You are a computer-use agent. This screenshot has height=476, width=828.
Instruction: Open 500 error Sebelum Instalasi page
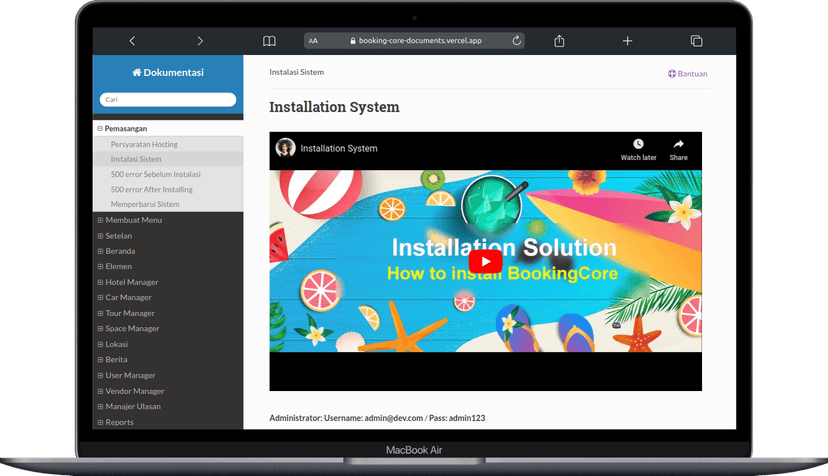[x=155, y=174]
